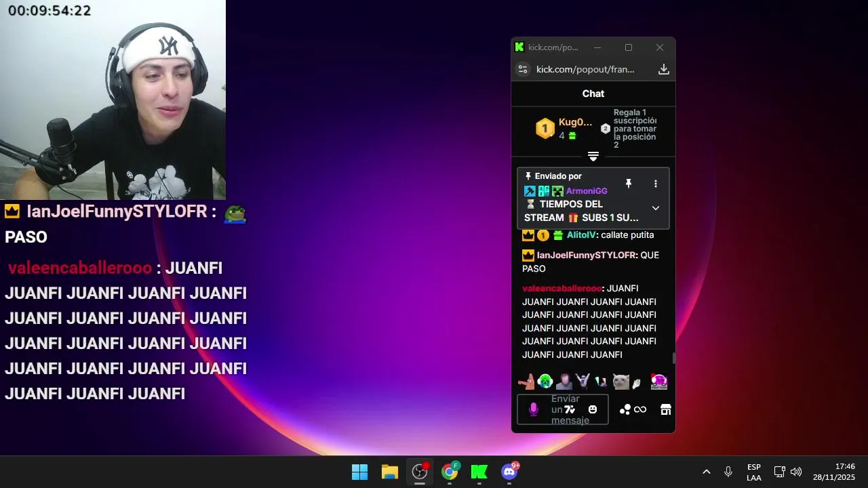Screen dimensions: 868x488
Task: Open the Windows Start menu
Action: (359, 472)
